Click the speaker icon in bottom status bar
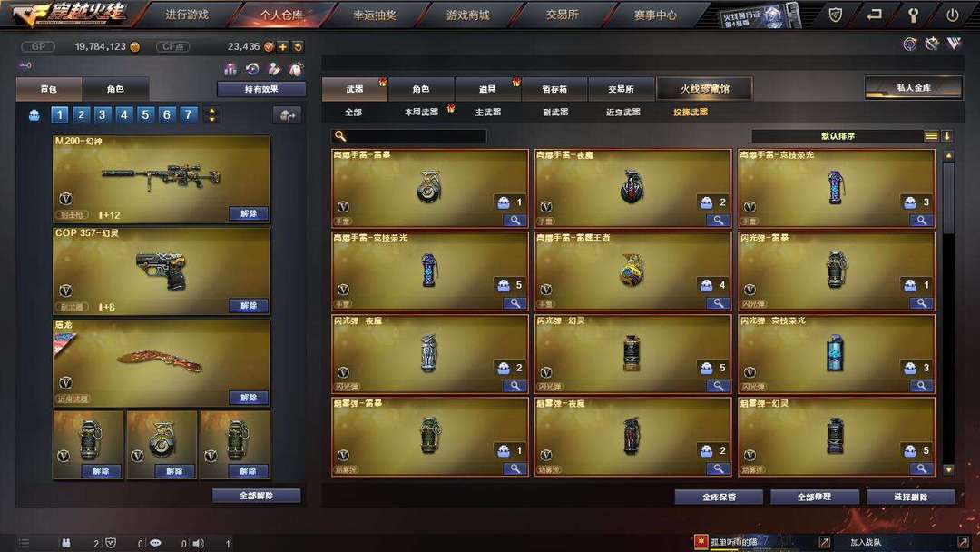 (198, 543)
